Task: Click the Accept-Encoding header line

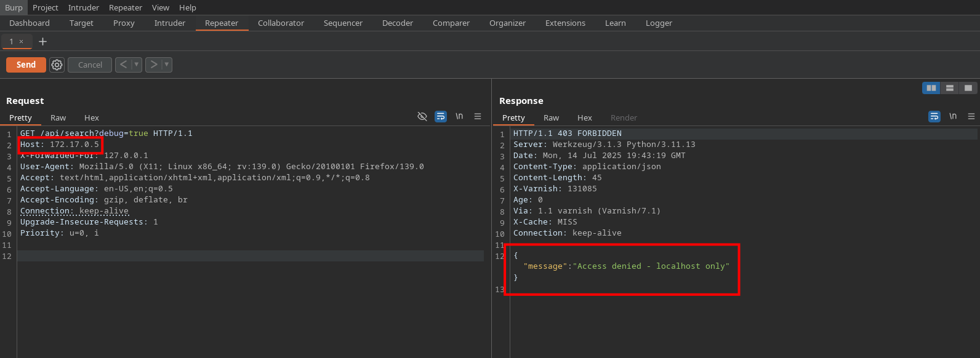Action: pyautogui.click(x=104, y=200)
